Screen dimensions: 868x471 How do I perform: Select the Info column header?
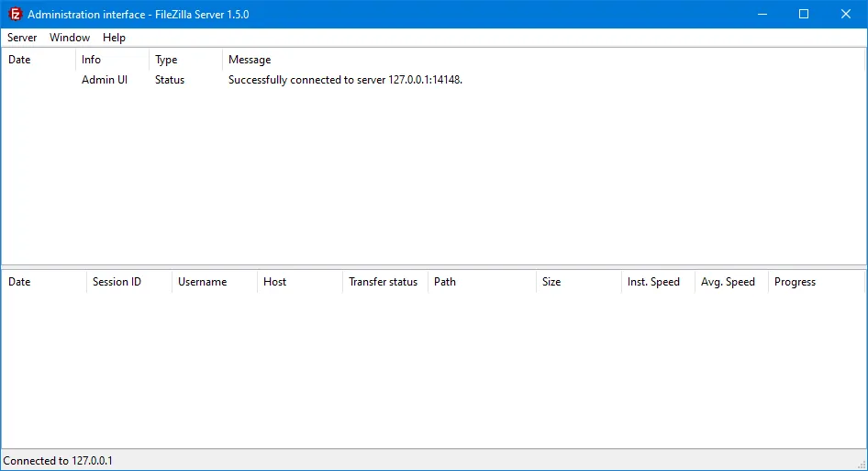(112, 60)
